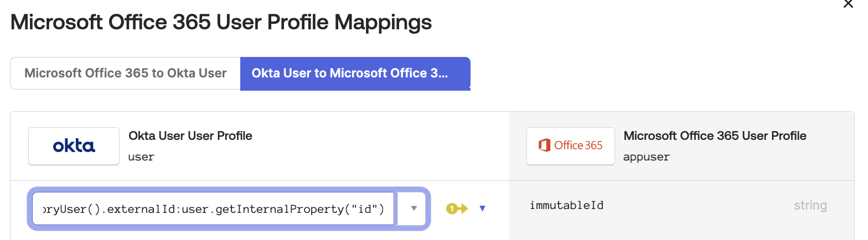Click the number 1 badge on mapping arrow
The width and height of the screenshot is (868, 240).
point(451,208)
